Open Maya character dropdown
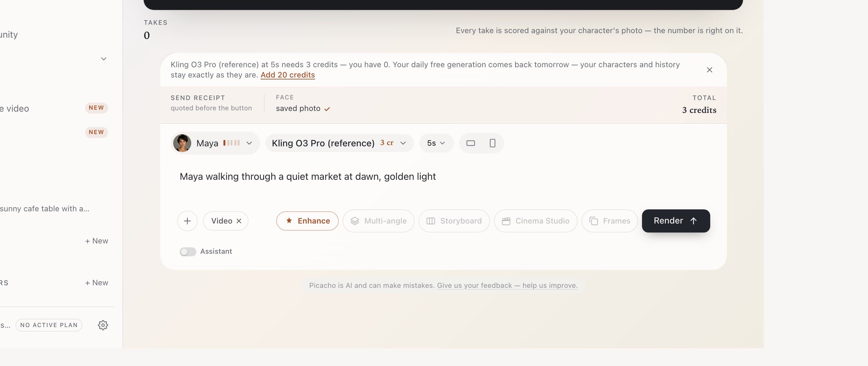 215,143
